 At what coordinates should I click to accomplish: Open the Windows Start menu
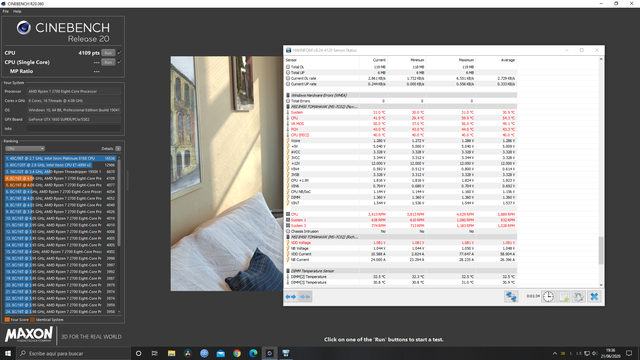click(8, 353)
